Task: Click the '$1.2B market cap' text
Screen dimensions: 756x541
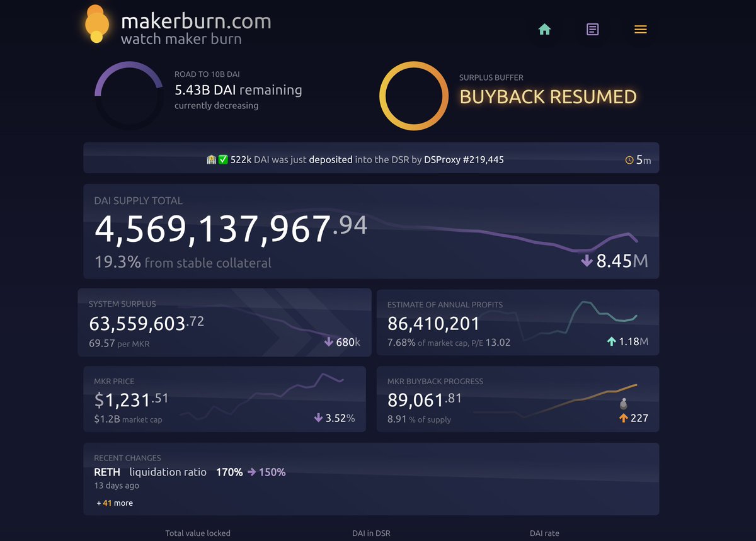Action: tap(128, 419)
